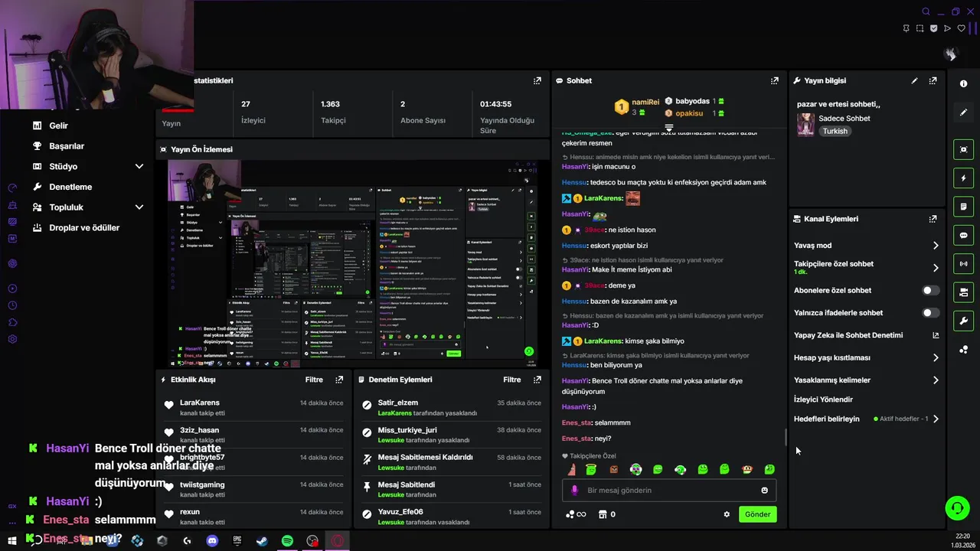Screen dimensions: 980x551
Task: Open Hesap yaşı kısıtlaması options arrow
Action: 936,357
